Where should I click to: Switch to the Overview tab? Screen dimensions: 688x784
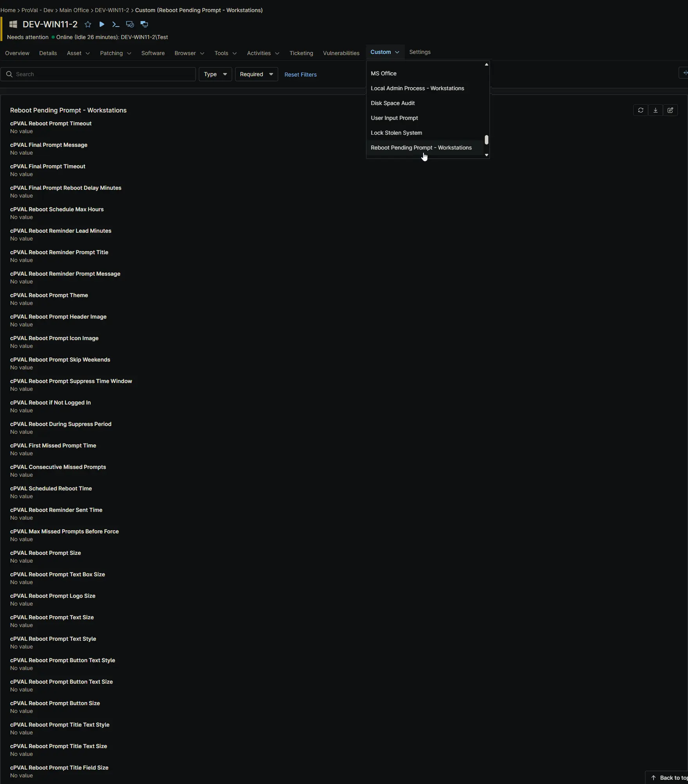[17, 53]
